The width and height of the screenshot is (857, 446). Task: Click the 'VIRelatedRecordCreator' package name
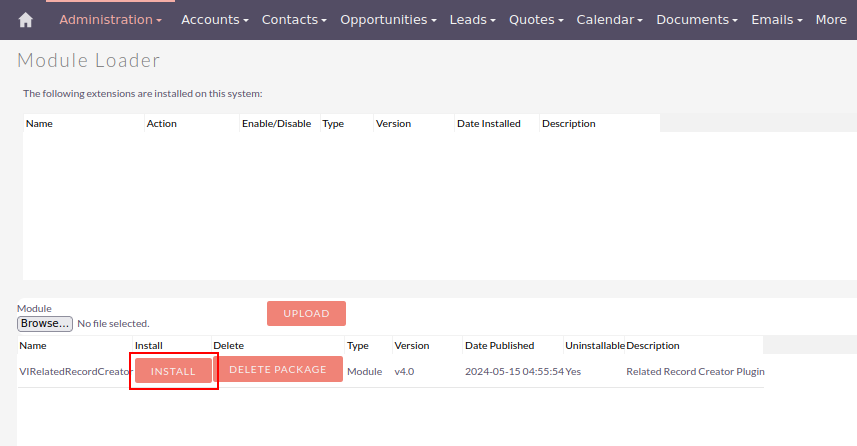click(76, 372)
